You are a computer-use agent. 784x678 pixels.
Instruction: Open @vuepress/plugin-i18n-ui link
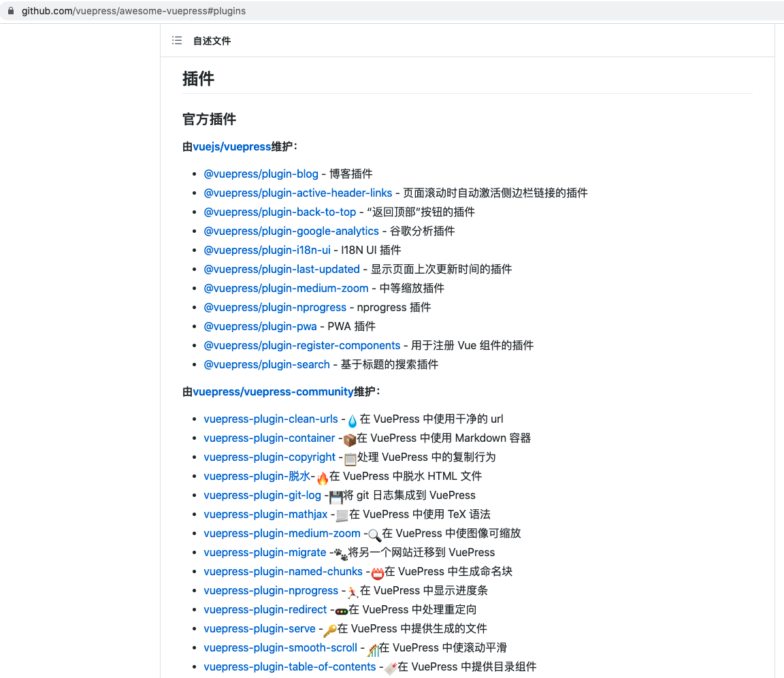point(267,250)
